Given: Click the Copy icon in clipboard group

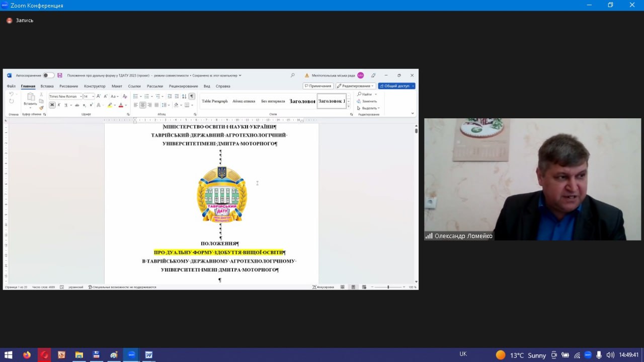Looking at the screenshot, I should pos(41,101).
